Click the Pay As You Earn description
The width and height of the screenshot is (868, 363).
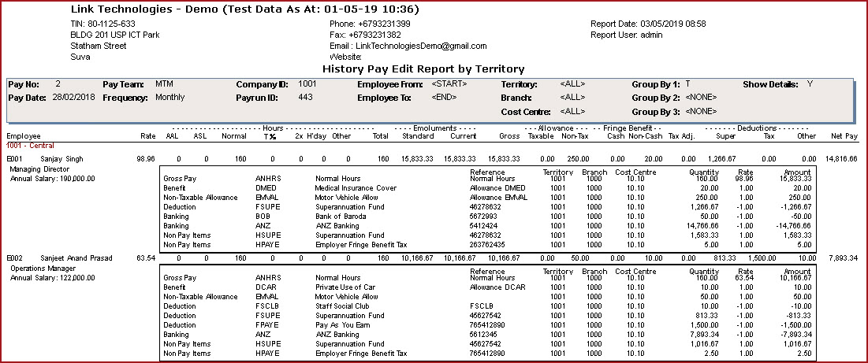click(343, 325)
